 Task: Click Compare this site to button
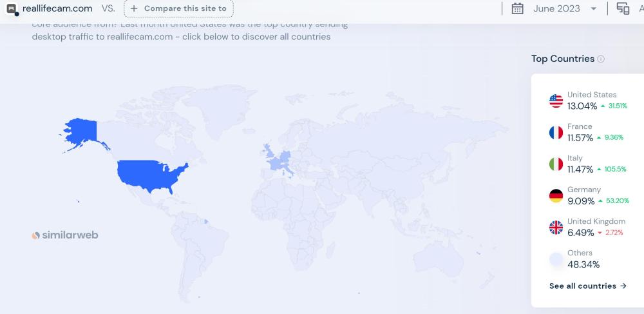[179, 9]
